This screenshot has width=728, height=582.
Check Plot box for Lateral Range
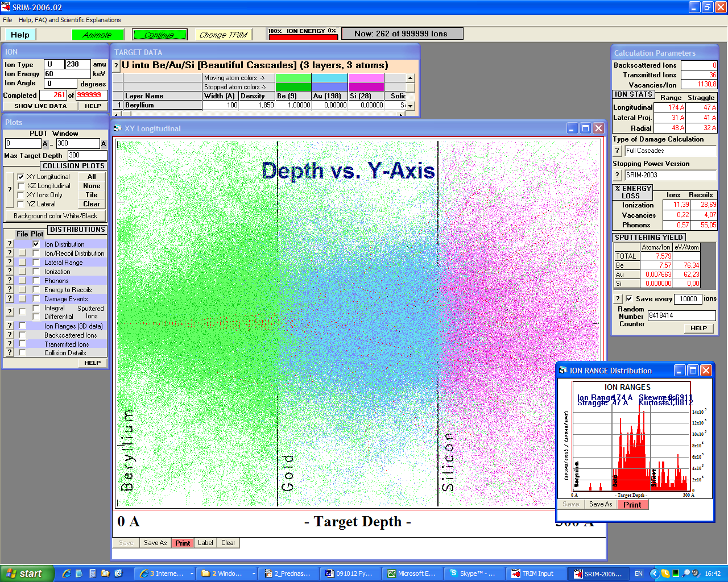pos(36,262)
